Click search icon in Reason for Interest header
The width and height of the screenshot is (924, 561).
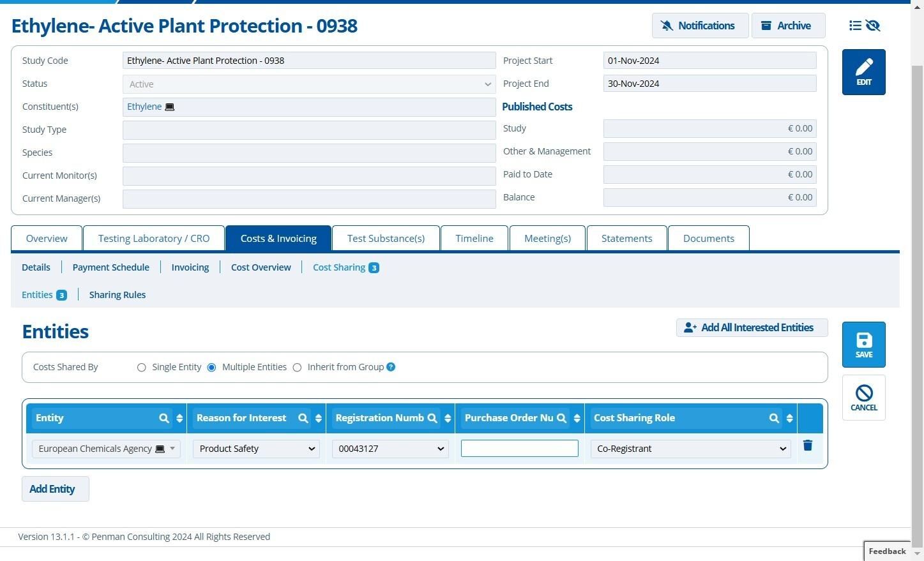coord(303,418)
